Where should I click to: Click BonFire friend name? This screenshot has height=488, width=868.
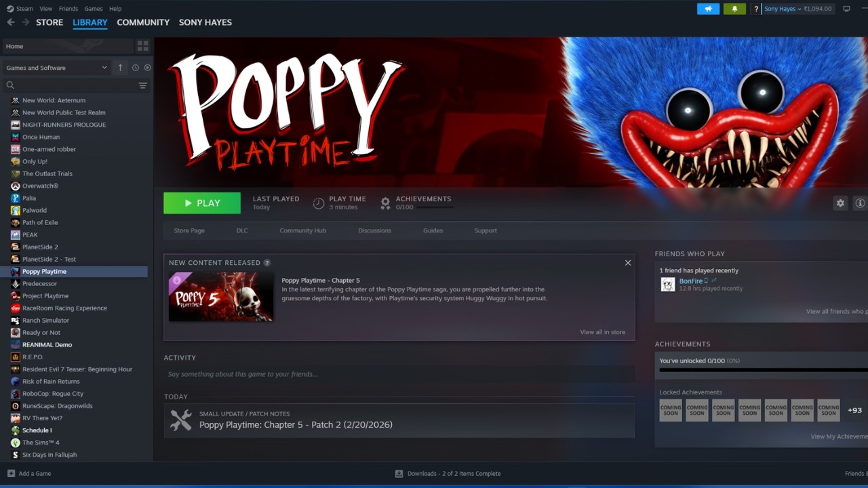click(690, 281)
